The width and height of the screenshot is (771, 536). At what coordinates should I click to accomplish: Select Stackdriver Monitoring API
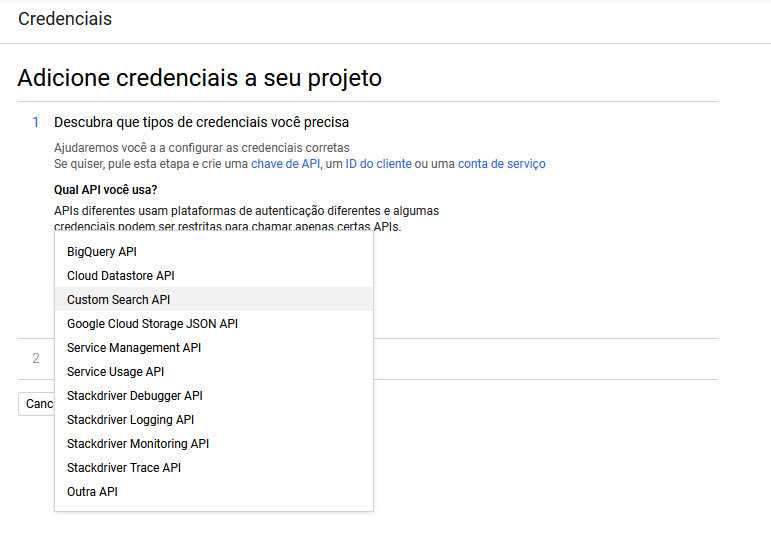214,444
